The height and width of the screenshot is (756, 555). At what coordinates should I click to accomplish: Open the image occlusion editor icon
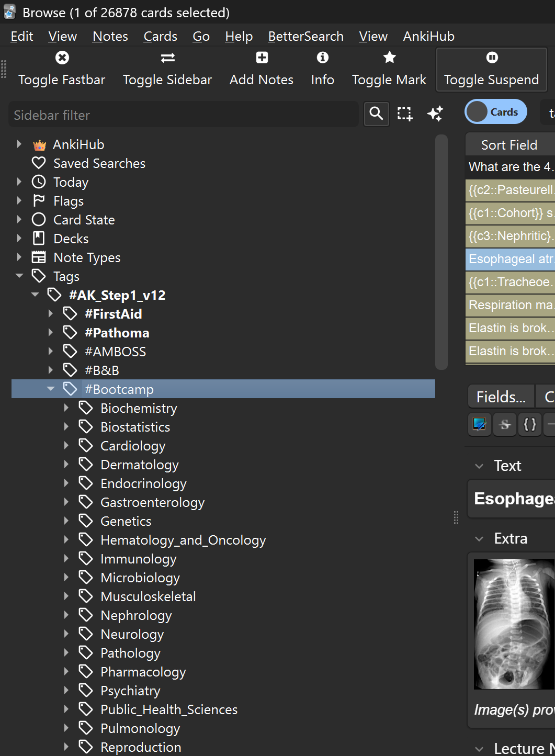tap(479, 424)
